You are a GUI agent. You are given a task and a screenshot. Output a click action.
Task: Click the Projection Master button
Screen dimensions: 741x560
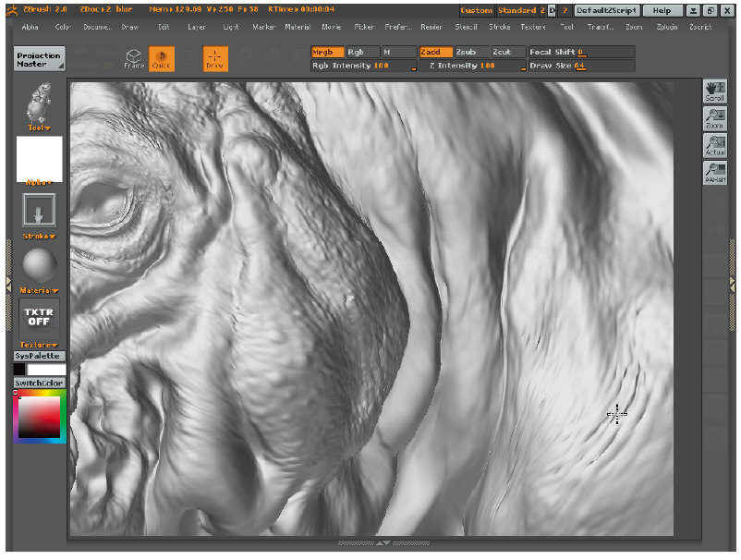coord(40,59)
